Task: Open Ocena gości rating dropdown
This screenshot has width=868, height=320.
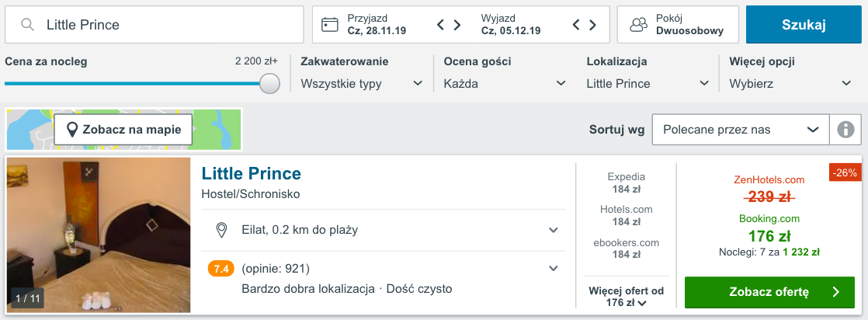Action: tap(505, 83)
